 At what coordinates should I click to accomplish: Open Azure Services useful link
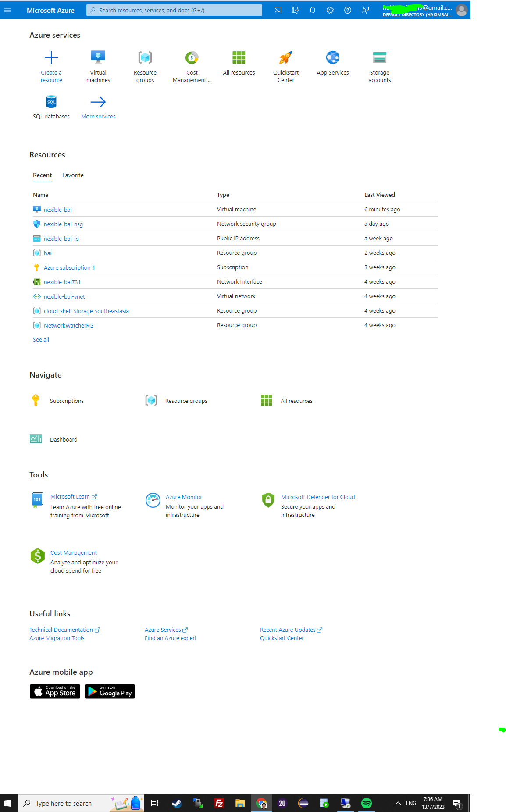click(x=166, y=630)
